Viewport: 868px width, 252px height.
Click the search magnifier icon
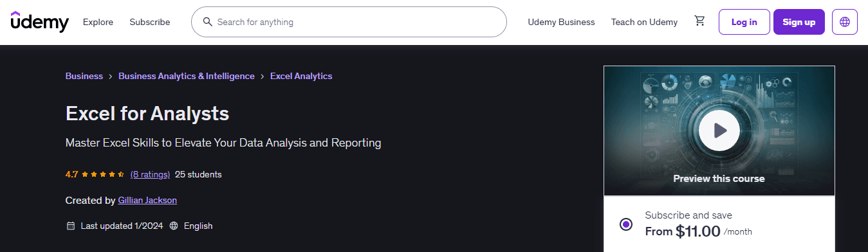[207, 22]
